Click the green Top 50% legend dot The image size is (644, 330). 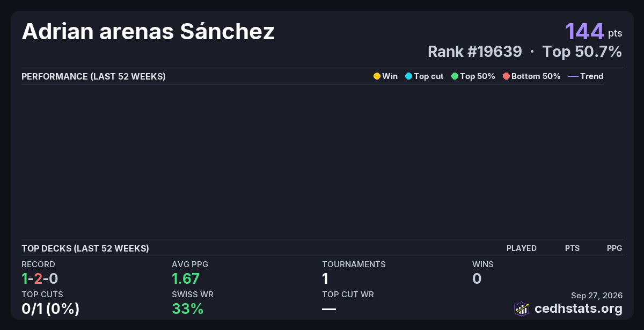point(455,76)
